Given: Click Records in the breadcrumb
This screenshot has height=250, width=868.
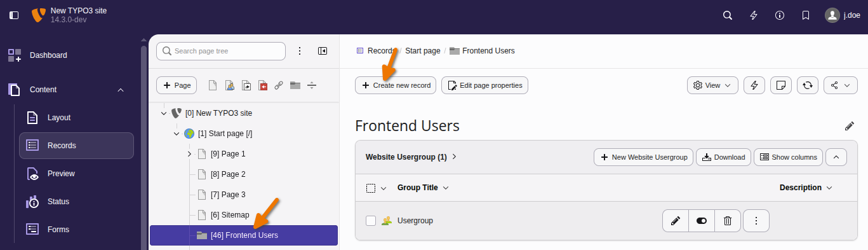Looking at the screenshot, I should pos(381,51).
